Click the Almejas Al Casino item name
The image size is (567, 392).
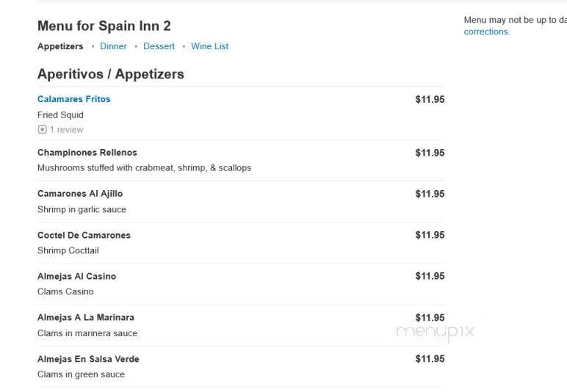[x=76, y=276]
